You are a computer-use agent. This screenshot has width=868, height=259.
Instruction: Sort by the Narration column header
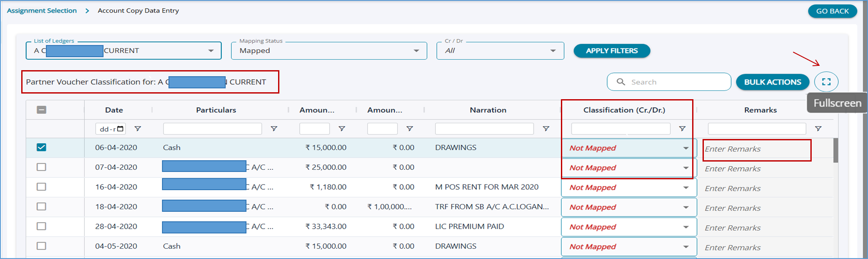[x=488, y=110]
